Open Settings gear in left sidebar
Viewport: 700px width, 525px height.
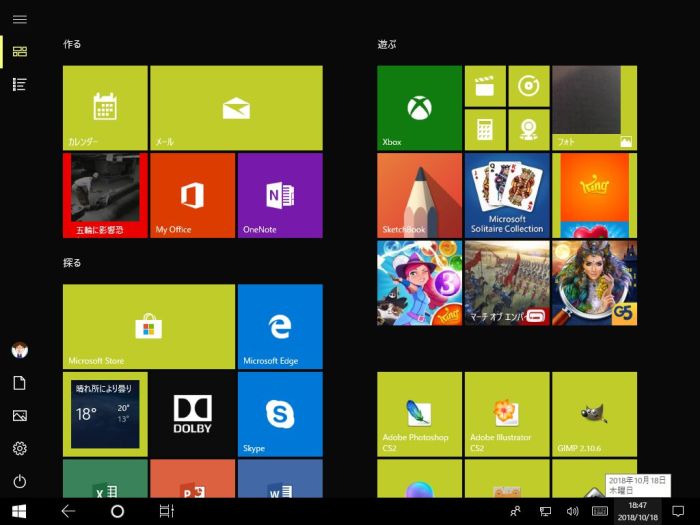(x=19, y=448)
